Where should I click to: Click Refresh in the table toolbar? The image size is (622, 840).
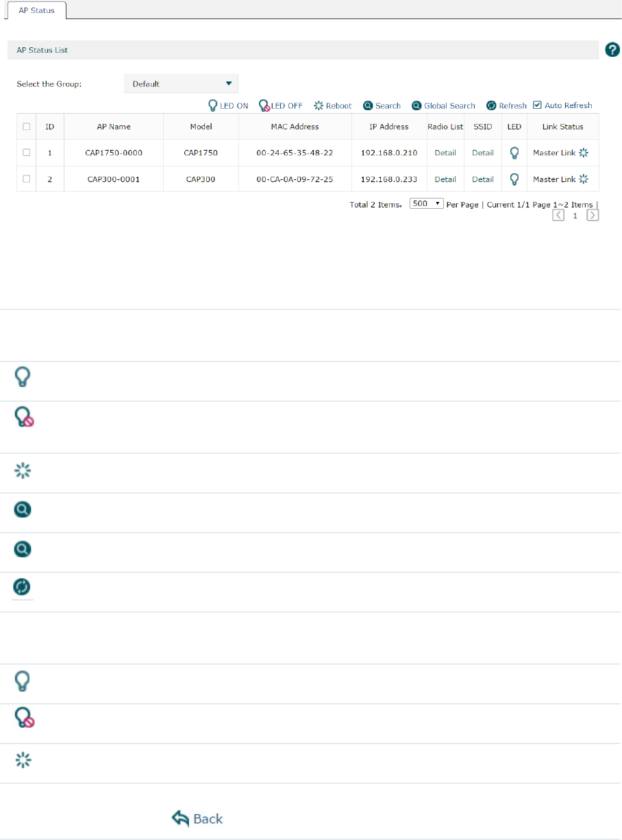click(x=506, y=106)
